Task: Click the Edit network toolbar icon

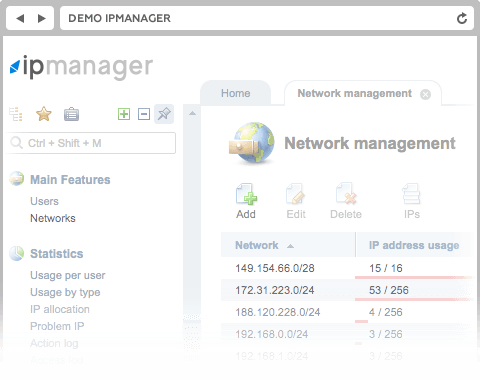Action: pos(295,194)
